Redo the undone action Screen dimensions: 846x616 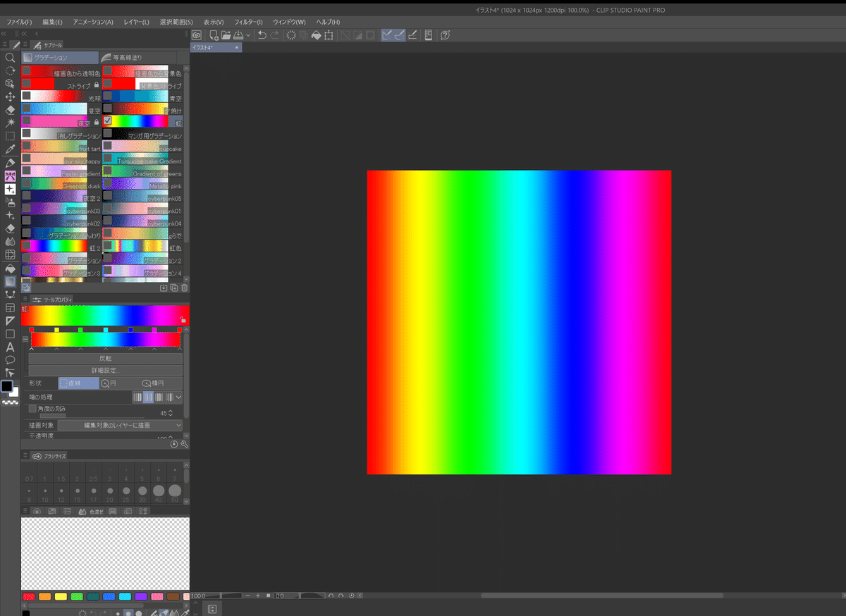pyautogui.click(x=275, y=35)
